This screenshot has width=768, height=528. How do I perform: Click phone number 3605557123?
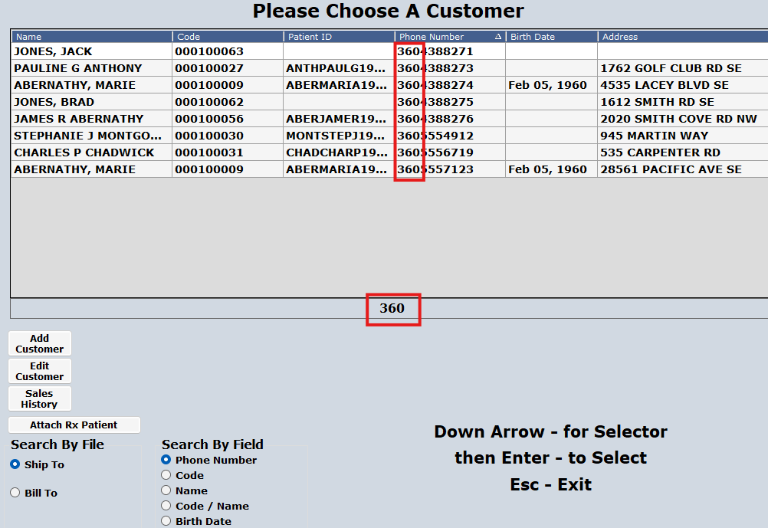[x=435, y=169]
